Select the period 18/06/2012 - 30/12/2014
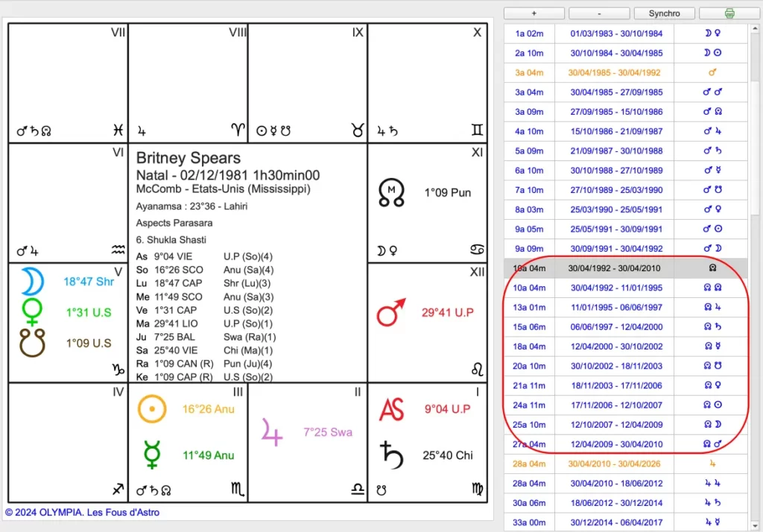 click(626, 503)
